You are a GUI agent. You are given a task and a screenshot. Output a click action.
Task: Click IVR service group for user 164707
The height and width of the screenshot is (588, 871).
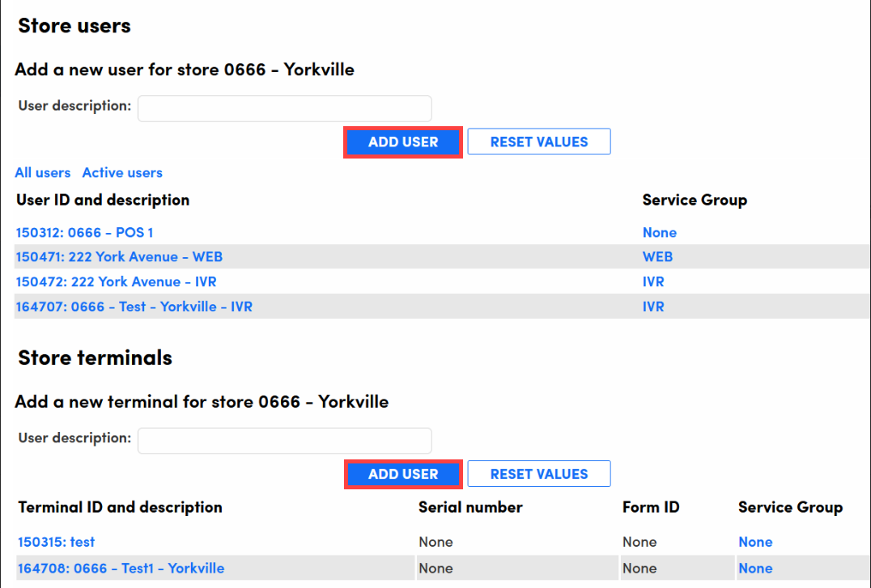(652, 307)
